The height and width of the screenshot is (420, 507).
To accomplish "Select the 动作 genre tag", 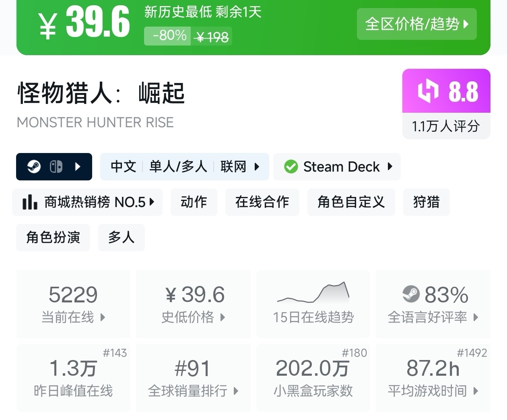I will (x=194, y=202).
